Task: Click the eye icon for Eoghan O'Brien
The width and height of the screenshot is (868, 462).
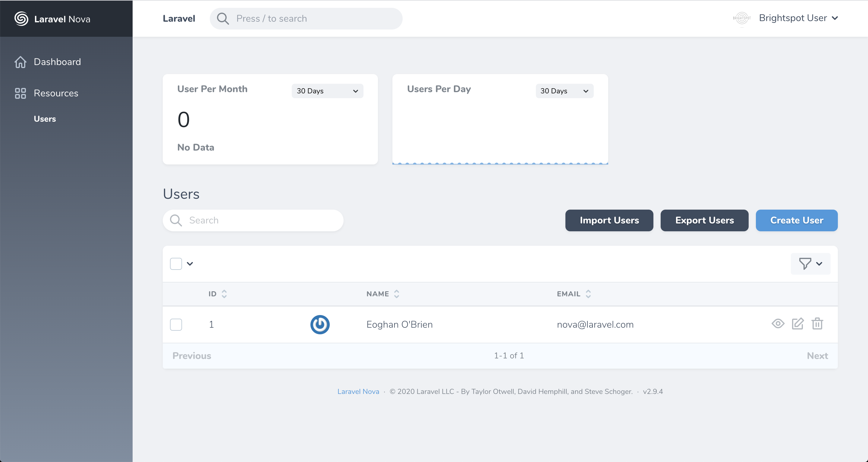Action: (778, 324)
